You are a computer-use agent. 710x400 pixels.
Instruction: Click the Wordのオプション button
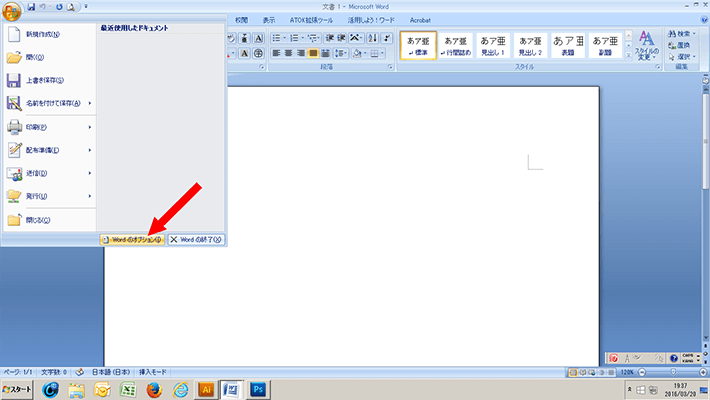pyautogui.click(x=132, y=240)
